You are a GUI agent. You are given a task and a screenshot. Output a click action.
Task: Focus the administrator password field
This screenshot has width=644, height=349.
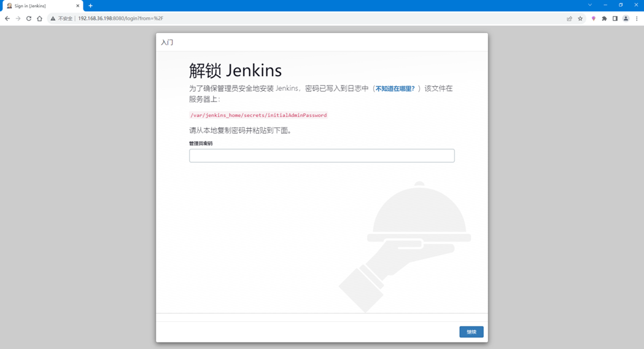(x=322, y=155)
